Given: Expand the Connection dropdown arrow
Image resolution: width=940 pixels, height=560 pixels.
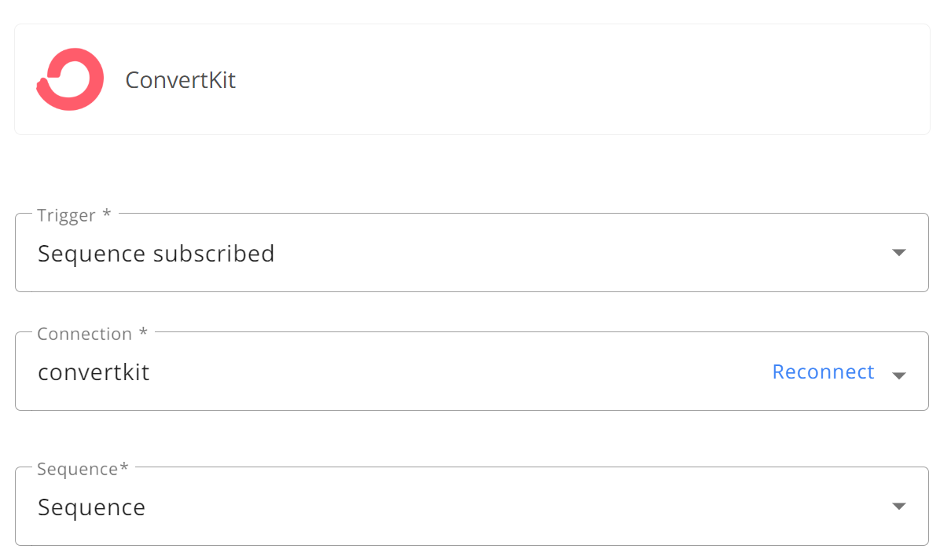Looking at the screenshot, I should click(898, 375).
